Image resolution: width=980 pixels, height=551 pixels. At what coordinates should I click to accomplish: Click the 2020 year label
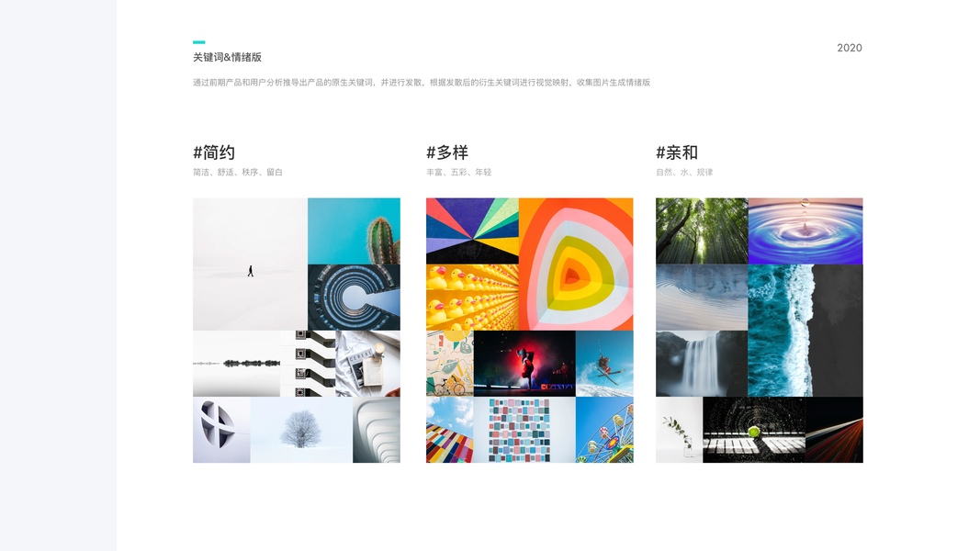850,48
